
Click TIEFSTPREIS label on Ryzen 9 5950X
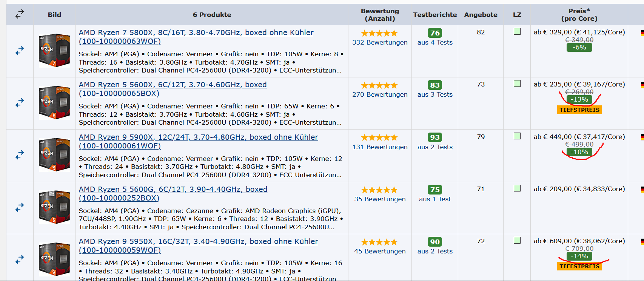[579, 266]
